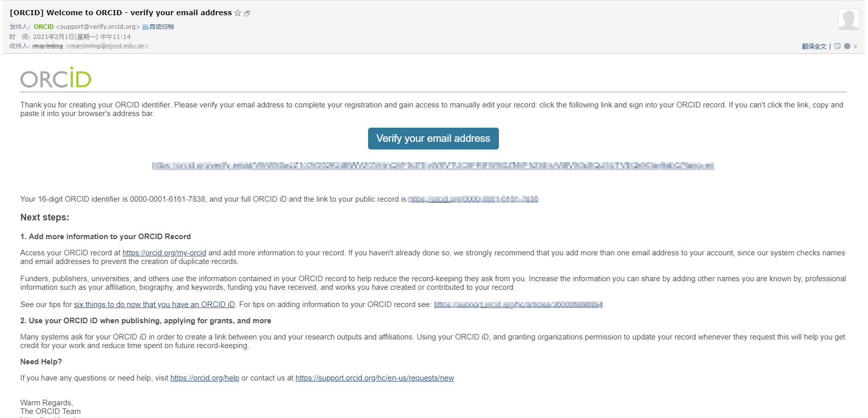Click sender name ORCID
This screenshot has height=418, width=868.
click(x=44, y=27)
